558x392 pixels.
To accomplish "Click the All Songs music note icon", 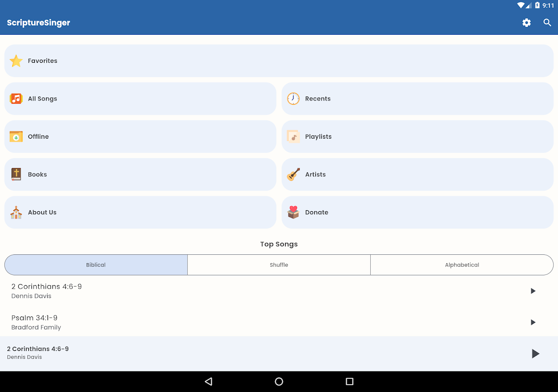I will [x=16, y=98].
